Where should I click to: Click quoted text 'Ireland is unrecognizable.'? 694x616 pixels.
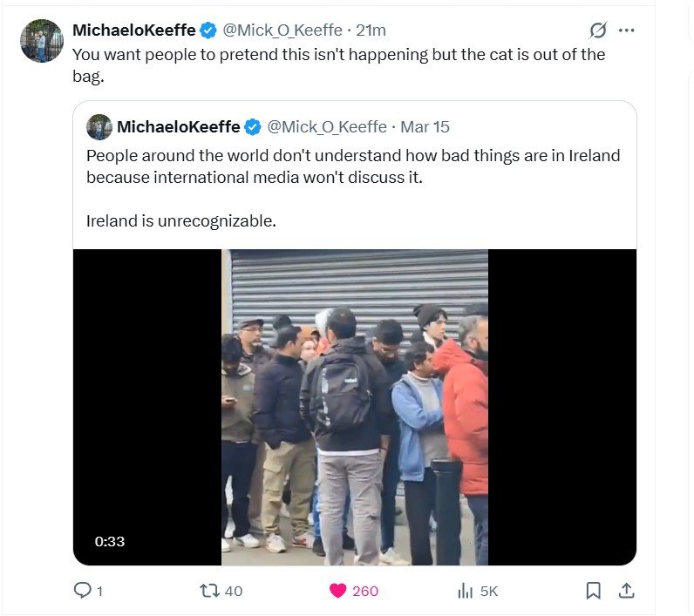coord(181,220)
